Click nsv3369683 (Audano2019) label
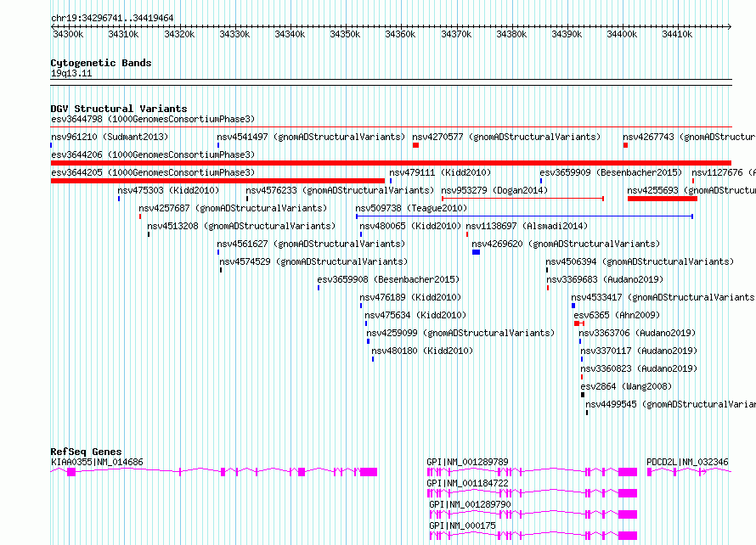756x545 pixels. (x=605, y=279)
